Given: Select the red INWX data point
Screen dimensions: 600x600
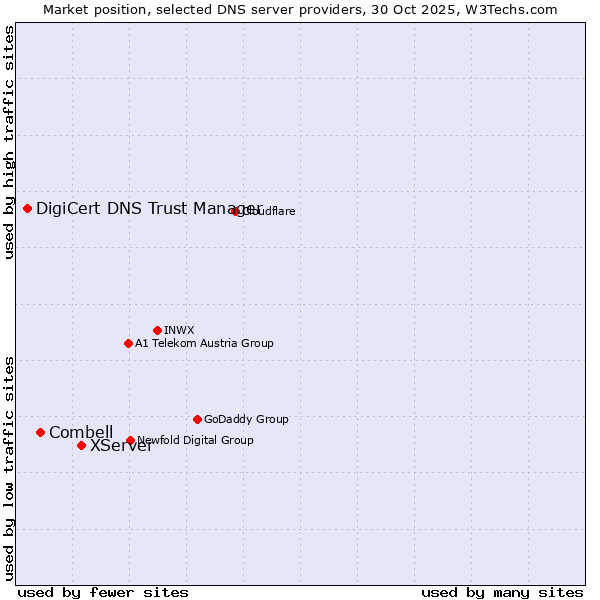Looking at the screenshot, I should 157,330.
